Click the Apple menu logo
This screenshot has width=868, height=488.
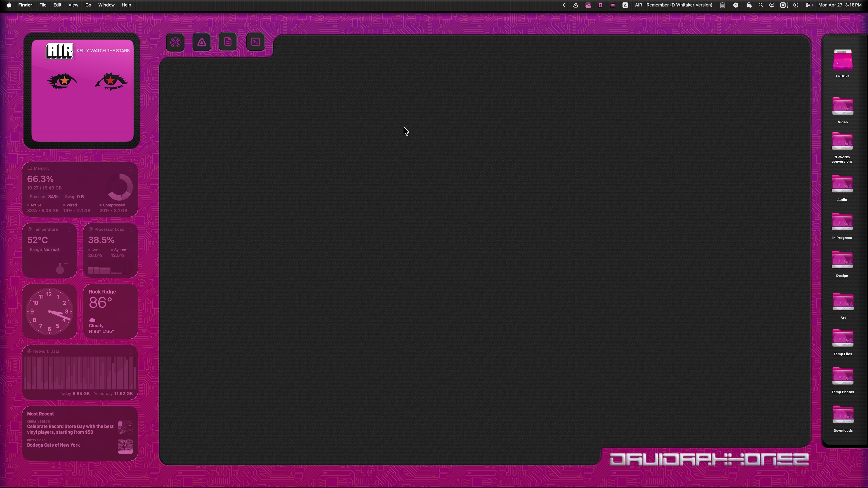[x=9, y=5]
